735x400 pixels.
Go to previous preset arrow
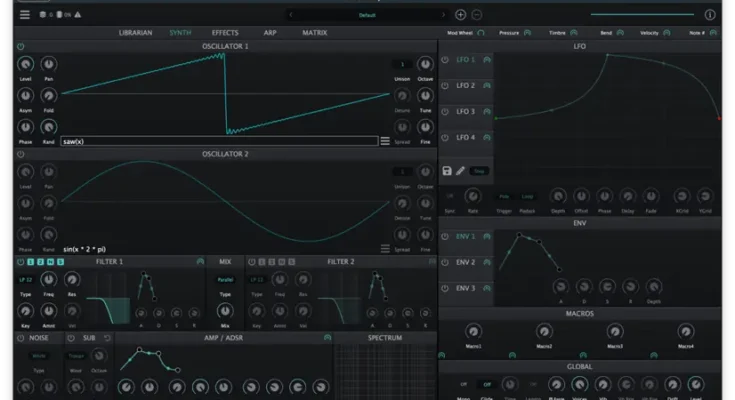coord(291,15)
